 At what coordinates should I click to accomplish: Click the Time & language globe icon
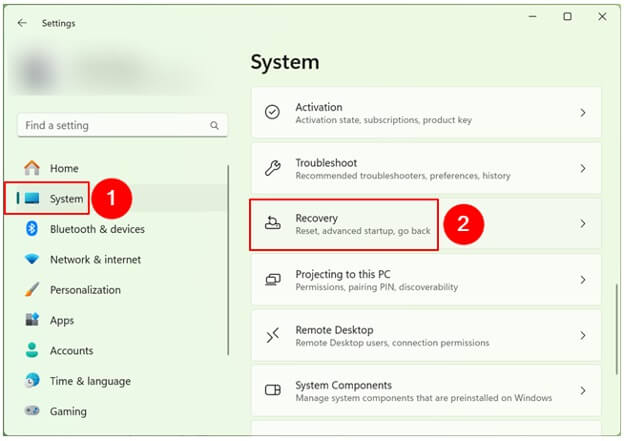(x=32, y=381)
